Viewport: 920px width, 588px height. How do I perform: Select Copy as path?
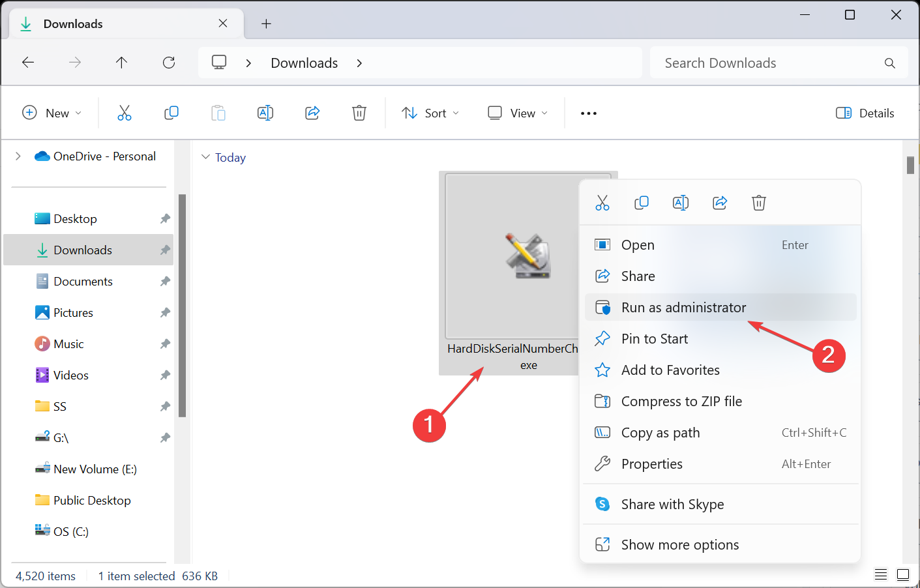click(x=720, y=433)
